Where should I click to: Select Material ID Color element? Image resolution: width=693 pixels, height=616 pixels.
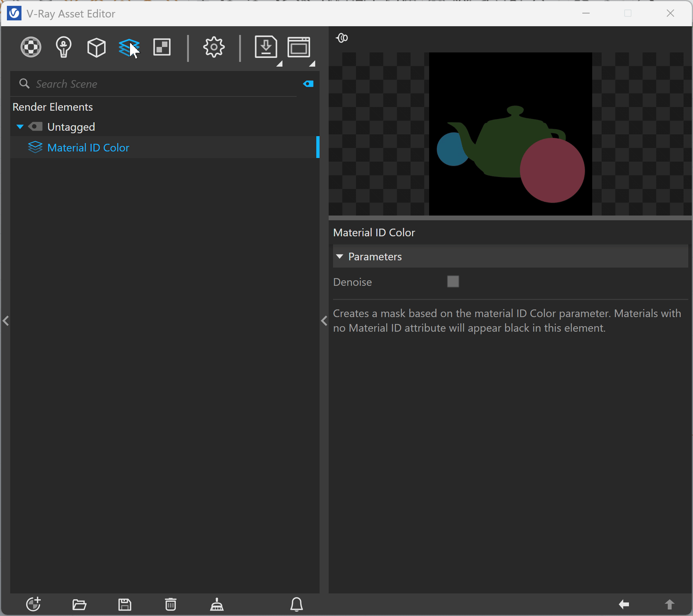click(165, 147)
